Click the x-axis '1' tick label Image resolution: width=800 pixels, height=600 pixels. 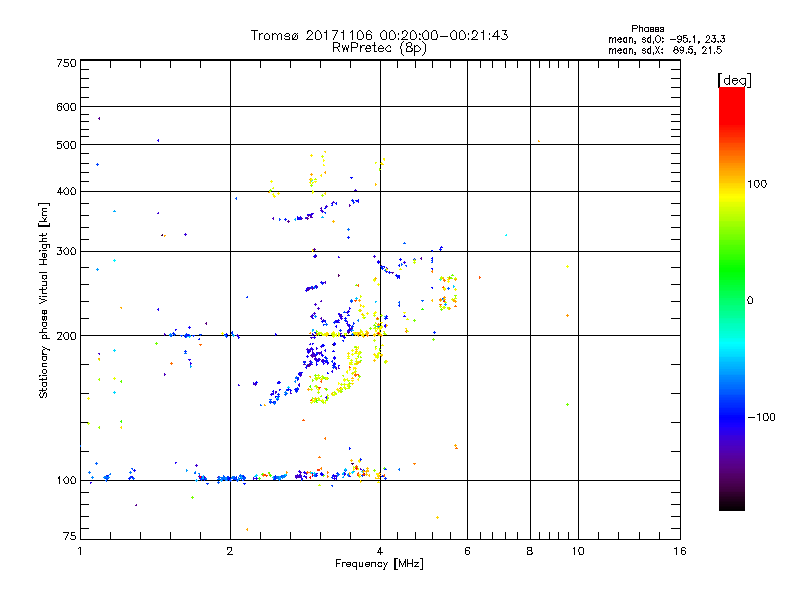click(x=80, y=551)
